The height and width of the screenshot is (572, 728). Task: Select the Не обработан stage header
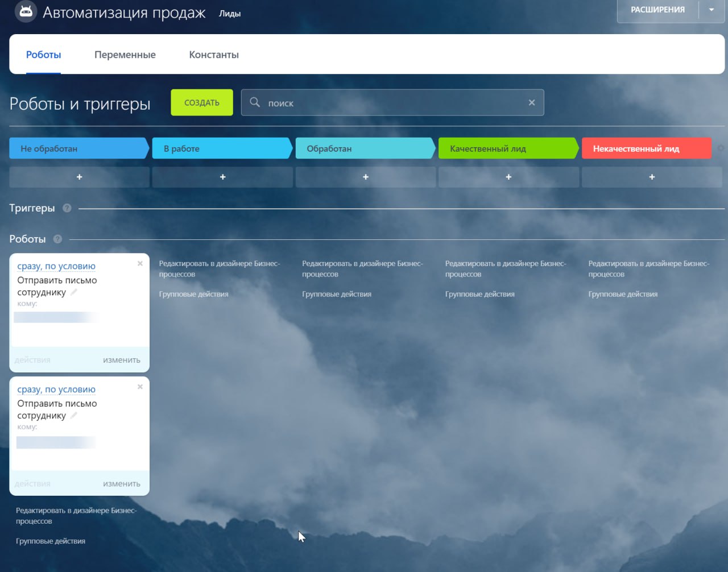point(80,148)
